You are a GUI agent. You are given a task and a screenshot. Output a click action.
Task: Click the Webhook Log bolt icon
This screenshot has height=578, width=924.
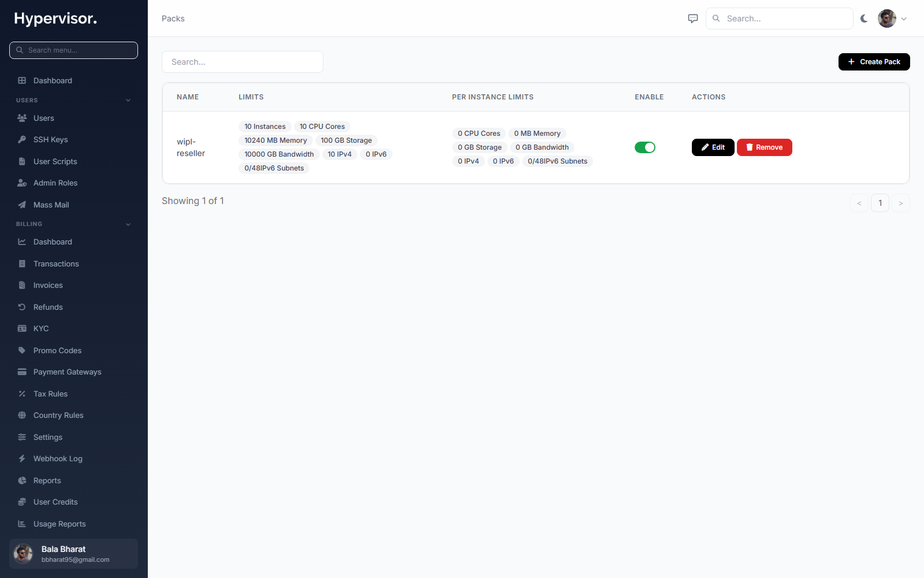[x=22, y=458]
